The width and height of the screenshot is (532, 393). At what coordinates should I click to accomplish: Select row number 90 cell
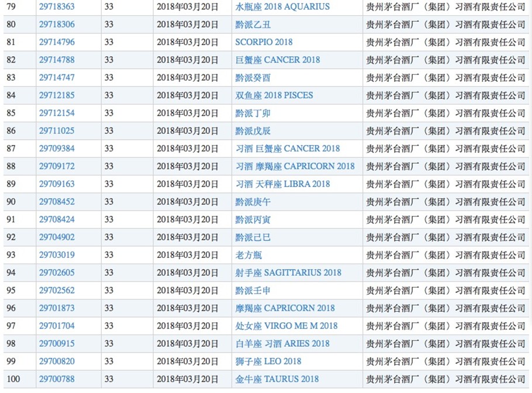click(x=19, y=202)
